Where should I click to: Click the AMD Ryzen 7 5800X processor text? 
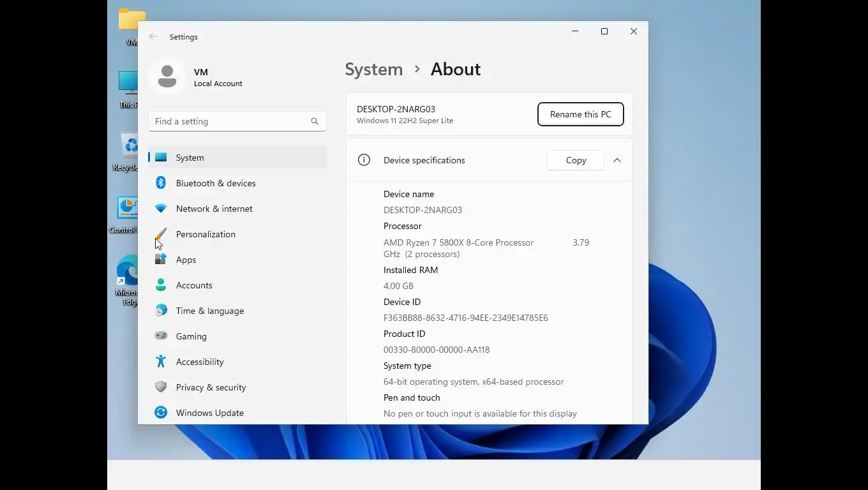[458, 242]
